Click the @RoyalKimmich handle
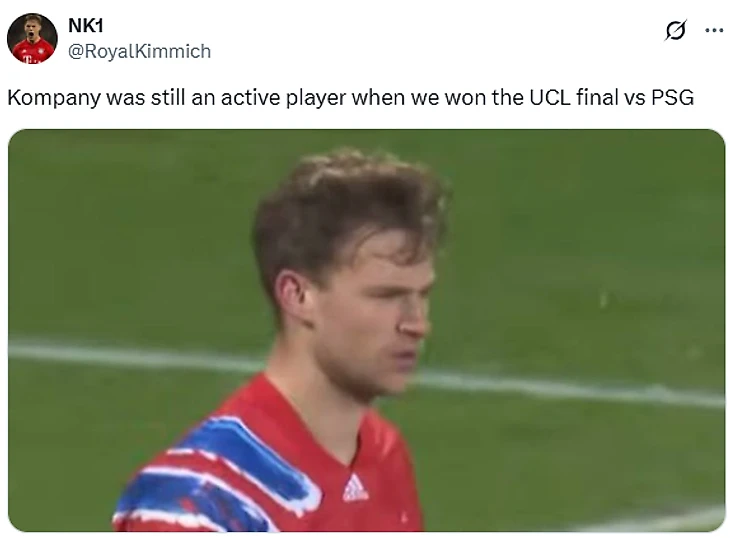Viewport: 730px width, 538px height. pyautogui.click(x=139, y=51)
